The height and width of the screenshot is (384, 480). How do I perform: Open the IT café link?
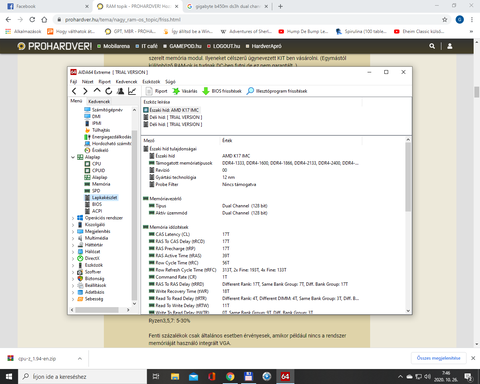click(147, 46)
